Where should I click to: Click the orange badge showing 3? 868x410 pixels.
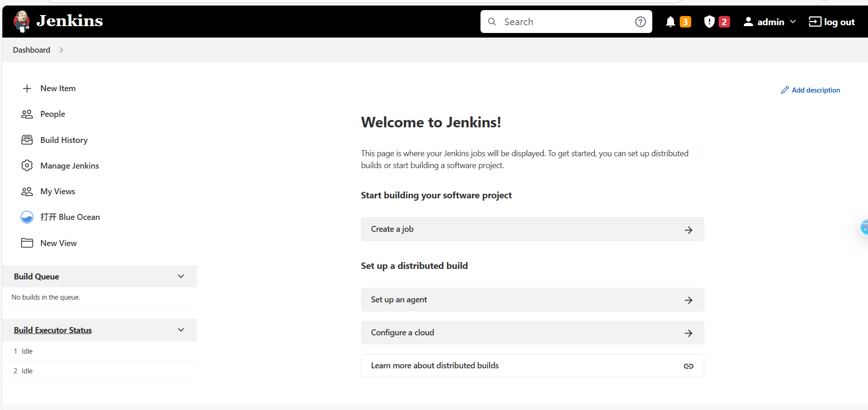[685, 22]
